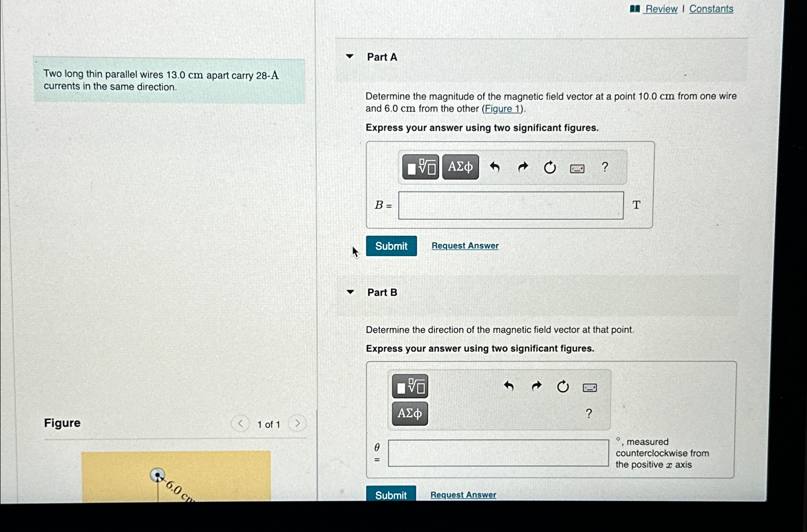Open Greek symbols palette in Part A

[x=460, y=167]
